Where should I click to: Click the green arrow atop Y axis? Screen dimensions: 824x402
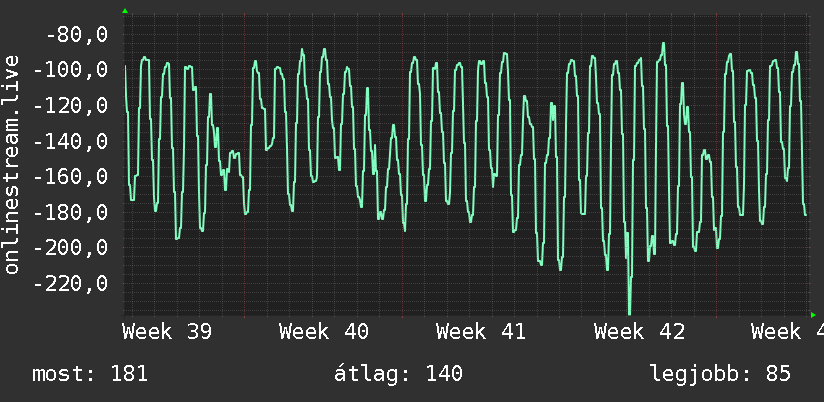[125, 11]
